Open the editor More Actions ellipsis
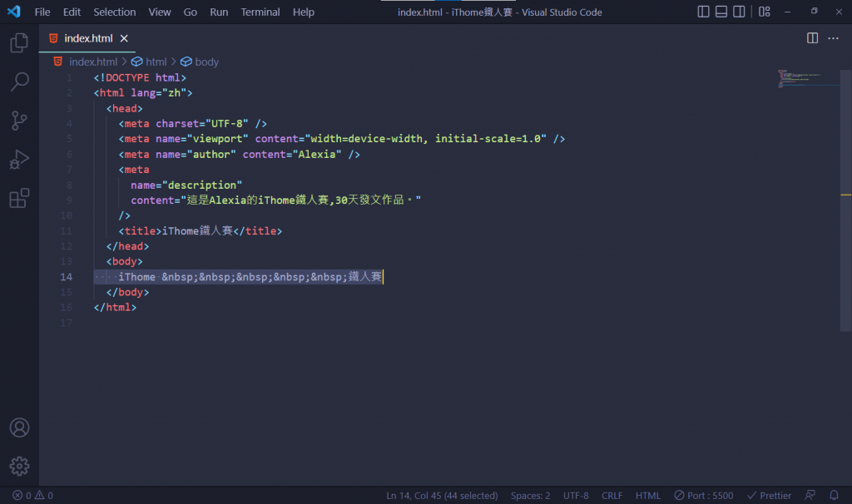 pyautogui.click(x=833, y=38)
